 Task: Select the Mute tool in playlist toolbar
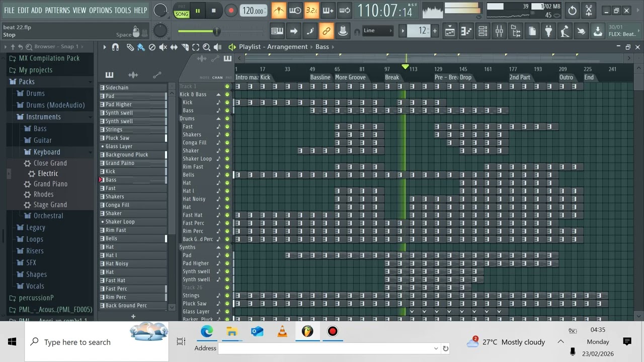(x=163, y=47)
